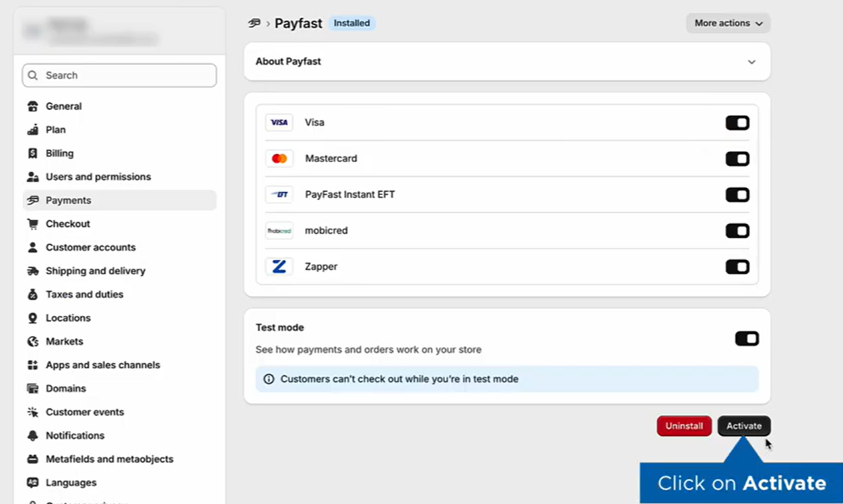Click the red Uninstall button
The width and height of the screenshot is (843, 504).
(x=684, y=426)
